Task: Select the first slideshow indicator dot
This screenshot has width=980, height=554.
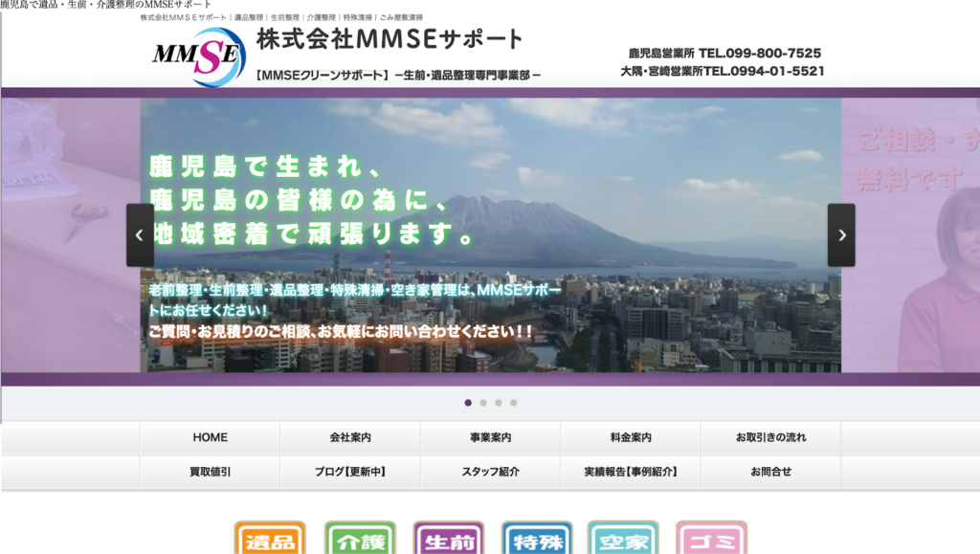Action: pyautogui.click(x=468, y=403)
